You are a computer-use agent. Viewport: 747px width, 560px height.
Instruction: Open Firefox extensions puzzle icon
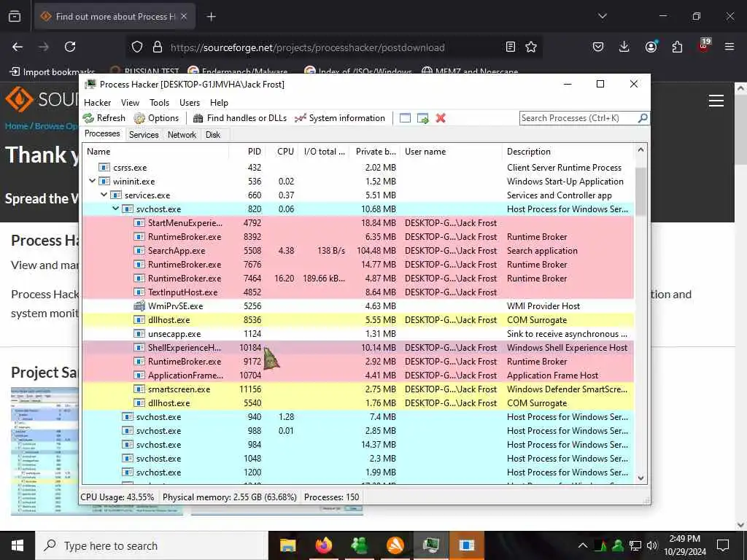tap(677, 47)
